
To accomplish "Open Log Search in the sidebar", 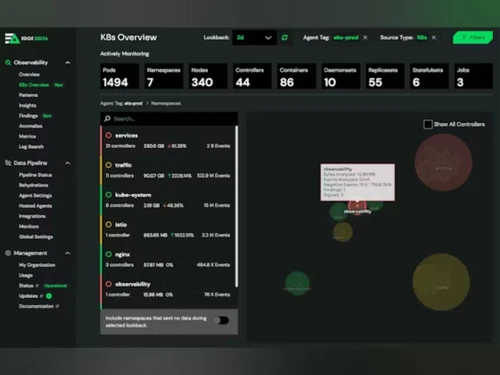I will click(31, 147).
